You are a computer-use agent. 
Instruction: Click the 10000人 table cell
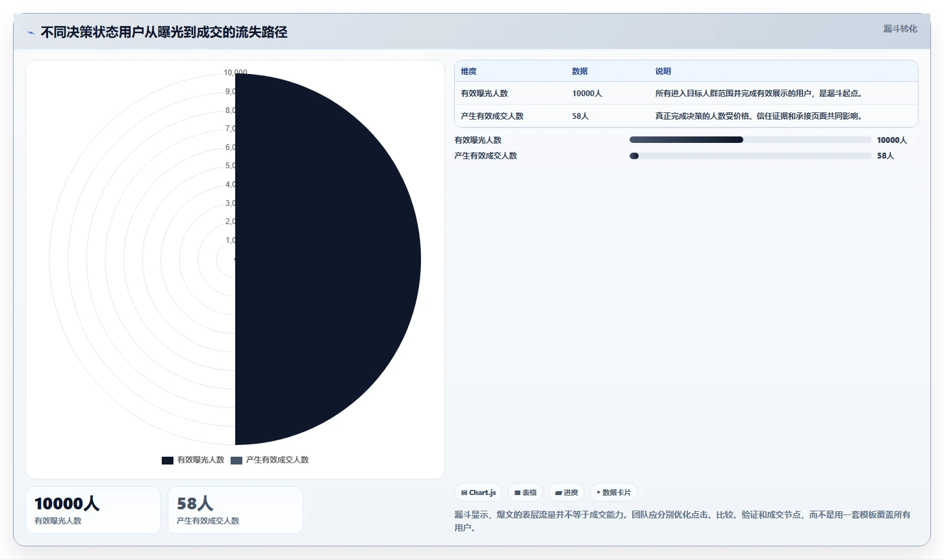[587, 94]
